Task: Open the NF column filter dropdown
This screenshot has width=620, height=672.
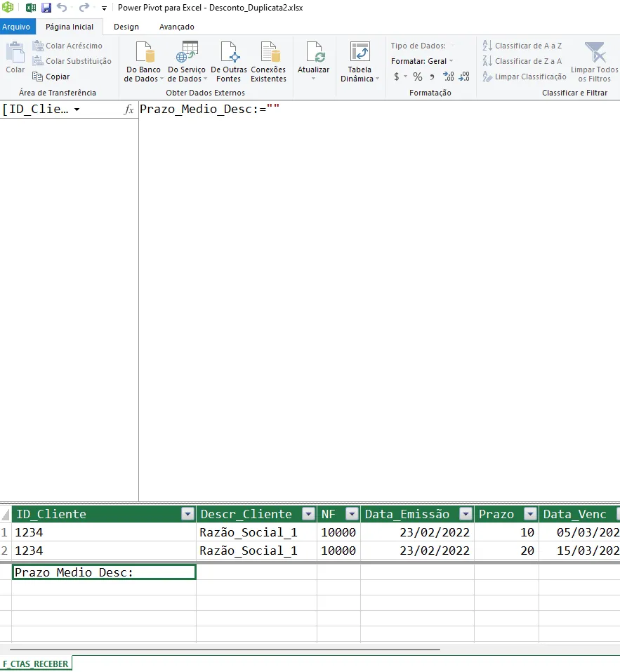Action: point(352,514)
